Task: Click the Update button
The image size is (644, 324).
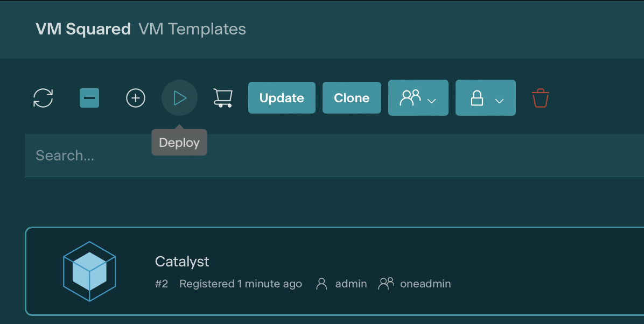Action: tap(282, 98)
